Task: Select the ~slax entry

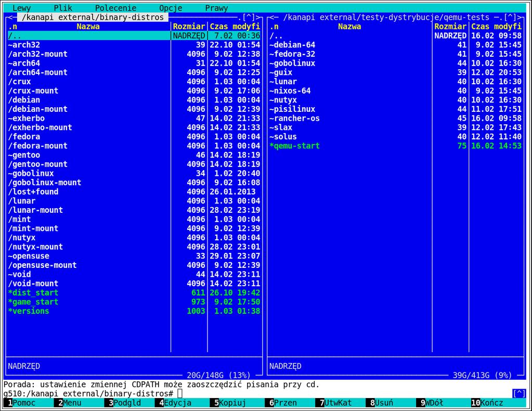Action: pos(395,127)
